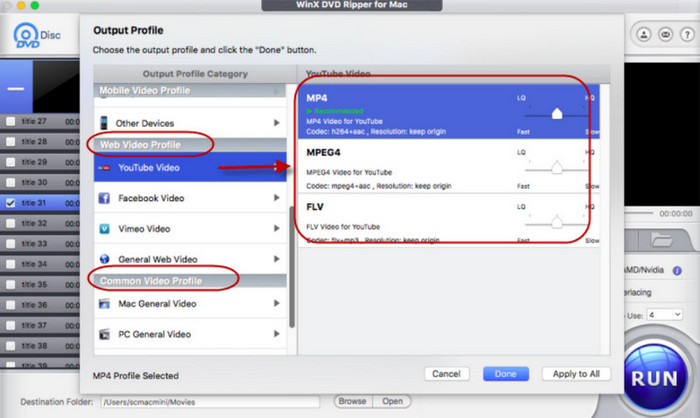700x418 pixels.
Task: Select YouTube Video category
Action: [190, 167]
